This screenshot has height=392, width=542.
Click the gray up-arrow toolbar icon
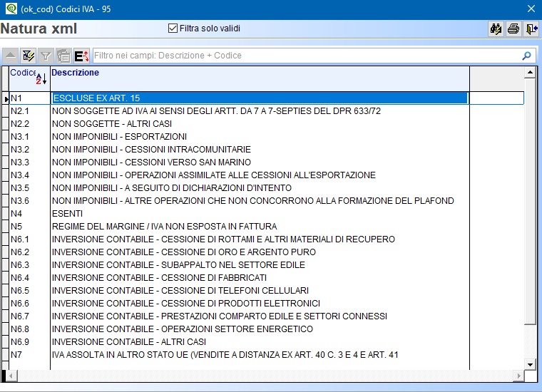(x=11, y=56)
